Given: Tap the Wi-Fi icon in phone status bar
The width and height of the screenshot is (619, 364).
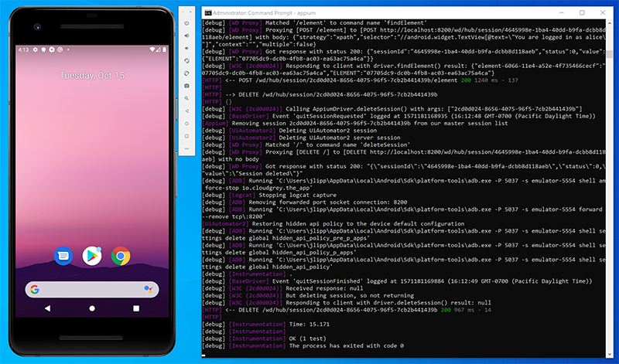Looking at the screenshot, I should coord(152,49).
